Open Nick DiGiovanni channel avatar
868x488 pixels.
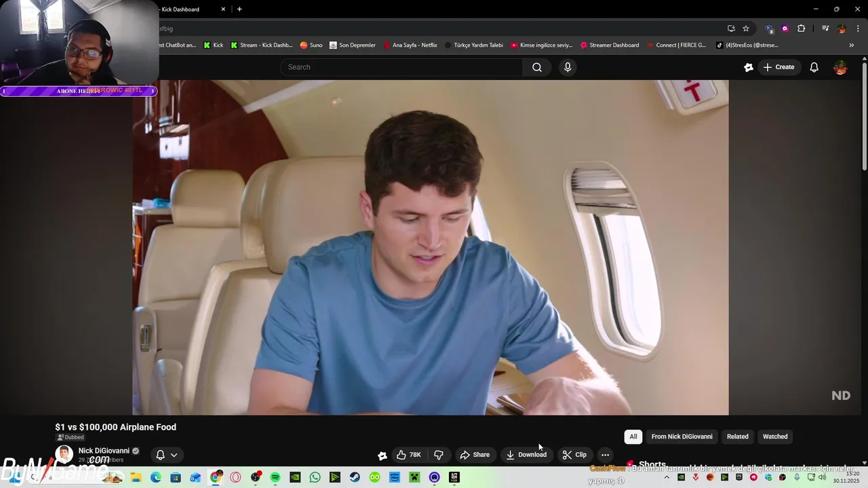point(64,455)
